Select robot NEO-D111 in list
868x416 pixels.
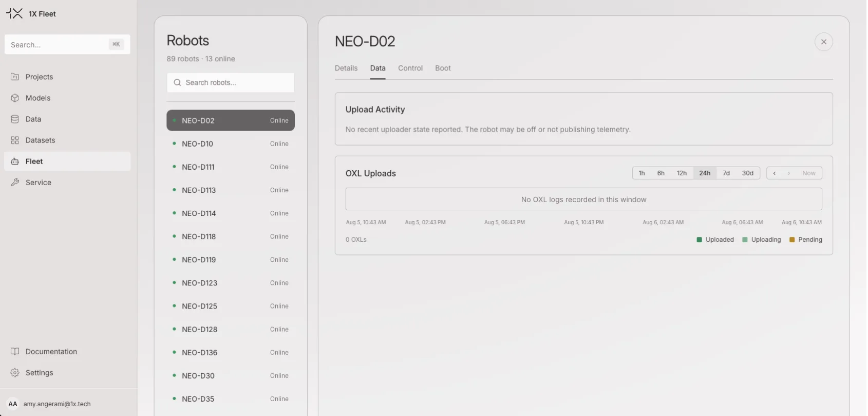pos(231,167)
